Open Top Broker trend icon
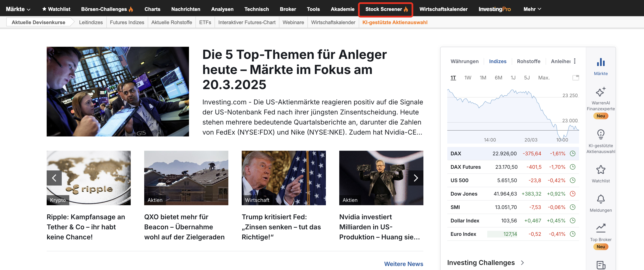 pos(600,228)
